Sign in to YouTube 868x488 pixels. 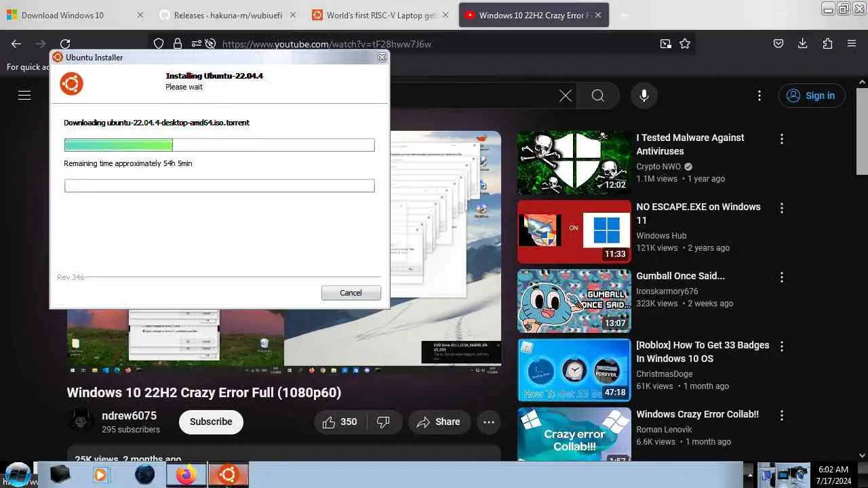click(x=811, y=96)
